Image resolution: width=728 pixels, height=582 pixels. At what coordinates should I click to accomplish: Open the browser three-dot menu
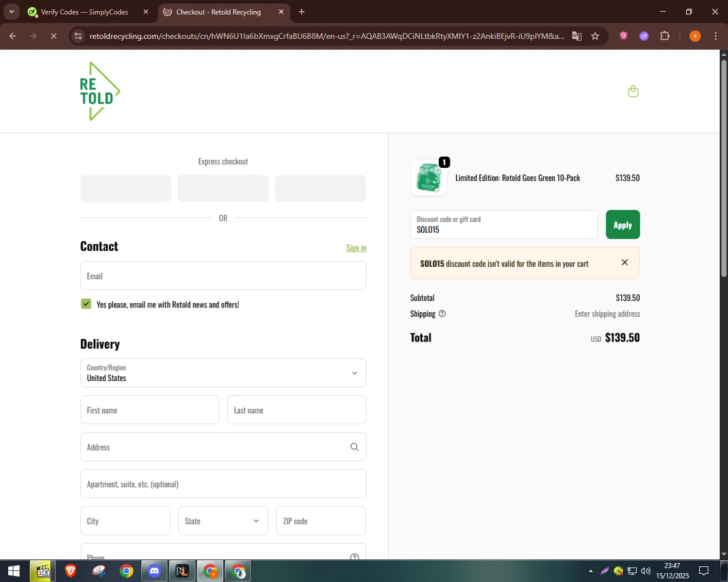(x=715, y=36)
